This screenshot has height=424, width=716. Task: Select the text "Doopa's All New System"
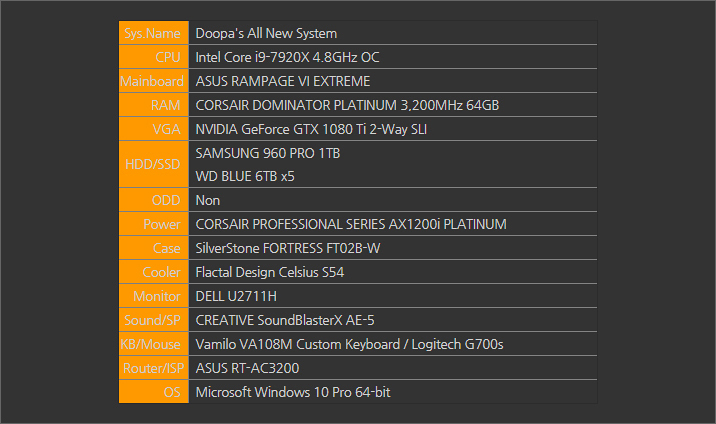point(266,33)
